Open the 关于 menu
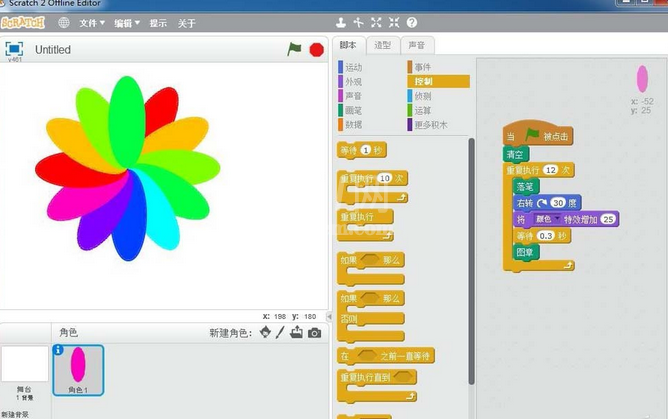This screenshot has width=668, height=419. [187, 23]
